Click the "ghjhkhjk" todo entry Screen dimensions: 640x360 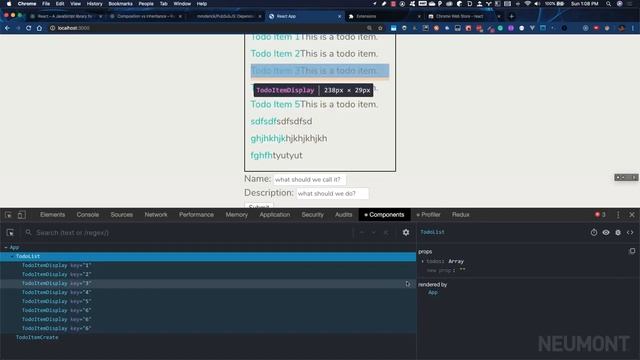coord(289,138)
